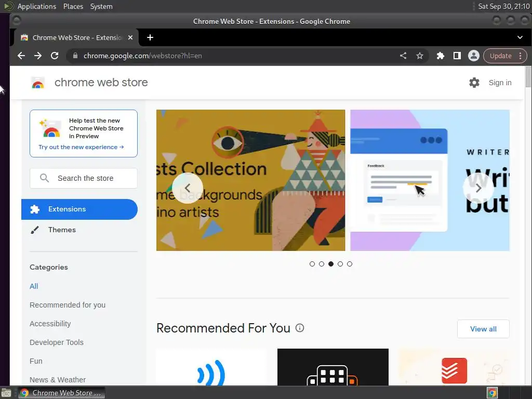Open the blue sound-wave extension thumbnail
Image resolution: width=532 pixels, height=399 pixels.
212,367
